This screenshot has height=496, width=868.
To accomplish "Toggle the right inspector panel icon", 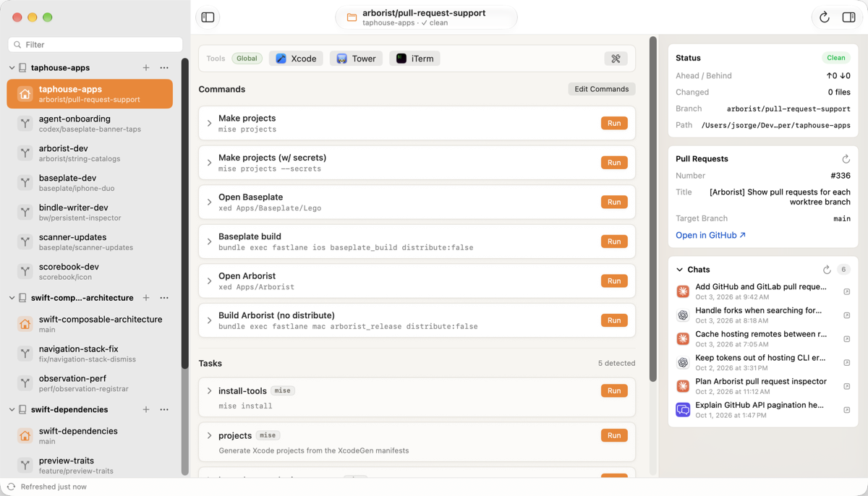I will [x=848, y=17].
